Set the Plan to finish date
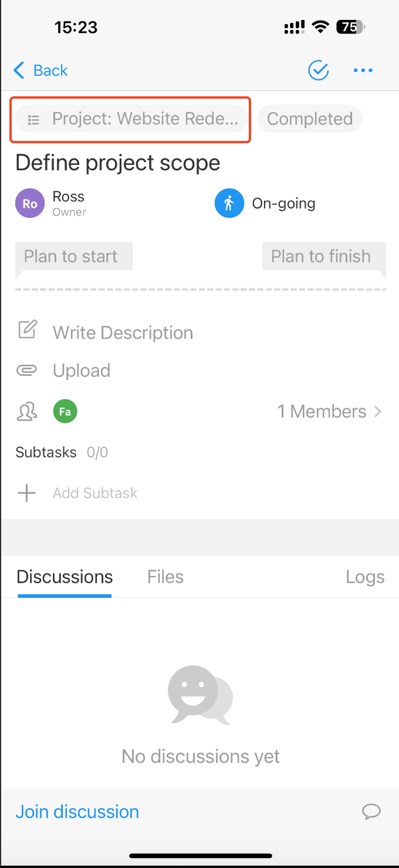Image resolution: width=399 pixels, height=868 pixels. [321, 257]
